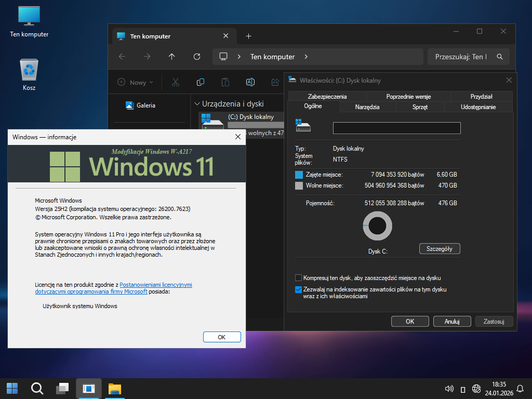Enable the 'Kompresuj ten dysk' checkbox
The image size is (532, 399).
coord(298,278)
